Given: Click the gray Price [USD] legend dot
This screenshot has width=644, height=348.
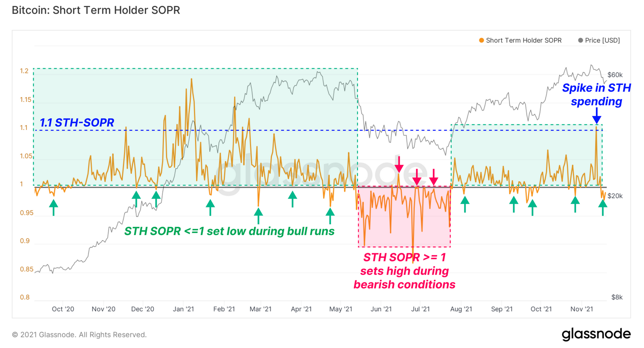Looking at the screenshot, I should (580, 40).
